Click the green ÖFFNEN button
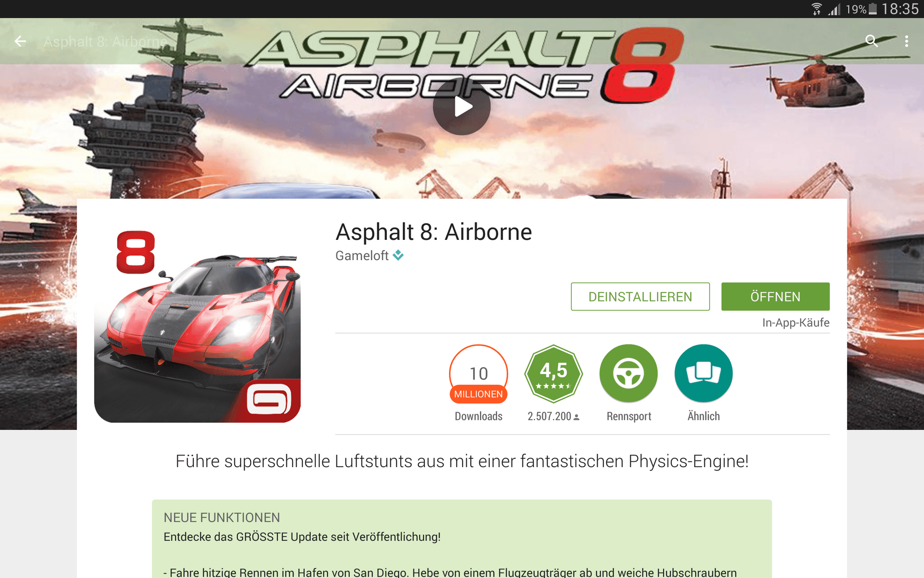 click(x=775, y=297)
